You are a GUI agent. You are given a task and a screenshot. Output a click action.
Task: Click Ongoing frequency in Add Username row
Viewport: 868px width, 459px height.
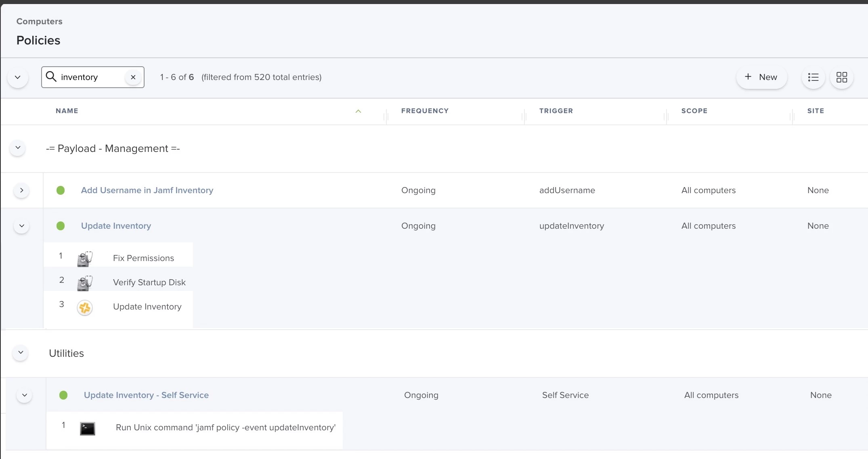[418, 190]
